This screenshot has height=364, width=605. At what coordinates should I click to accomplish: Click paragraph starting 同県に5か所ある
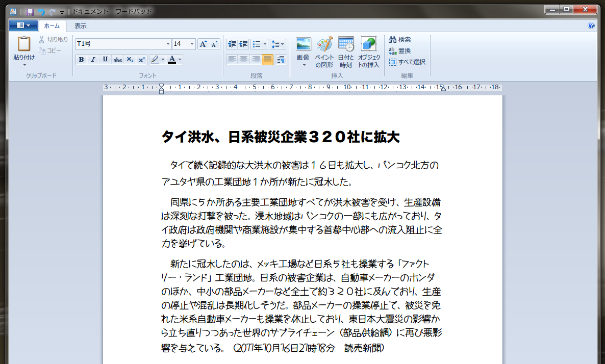coord(301,223)
